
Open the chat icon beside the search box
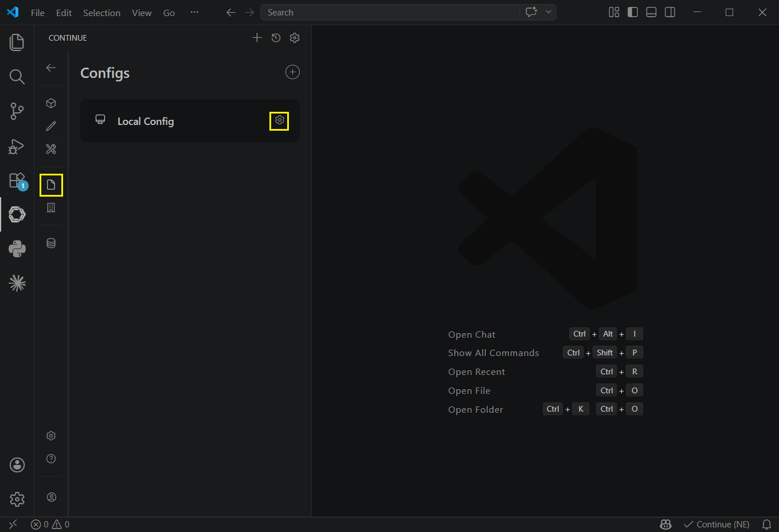531,13
